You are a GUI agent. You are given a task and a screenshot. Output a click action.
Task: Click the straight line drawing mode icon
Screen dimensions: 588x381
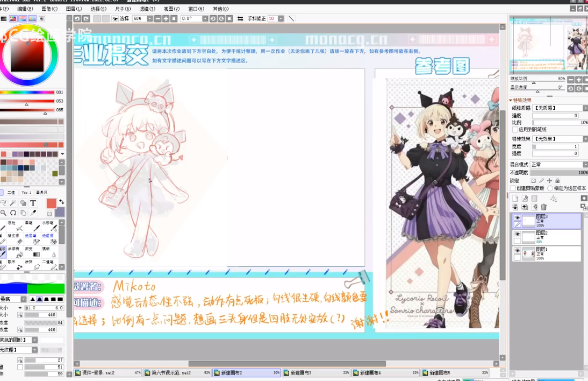tap(291, 18)
